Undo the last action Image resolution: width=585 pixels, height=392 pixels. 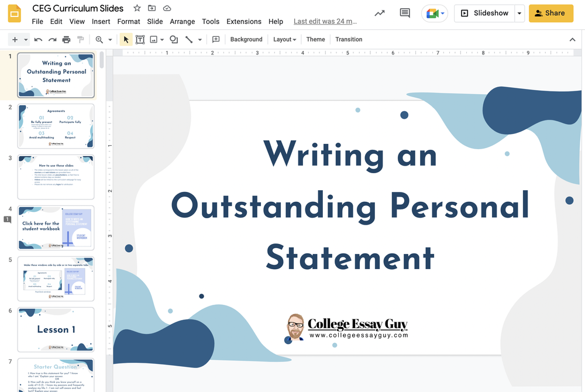[38, 39]
